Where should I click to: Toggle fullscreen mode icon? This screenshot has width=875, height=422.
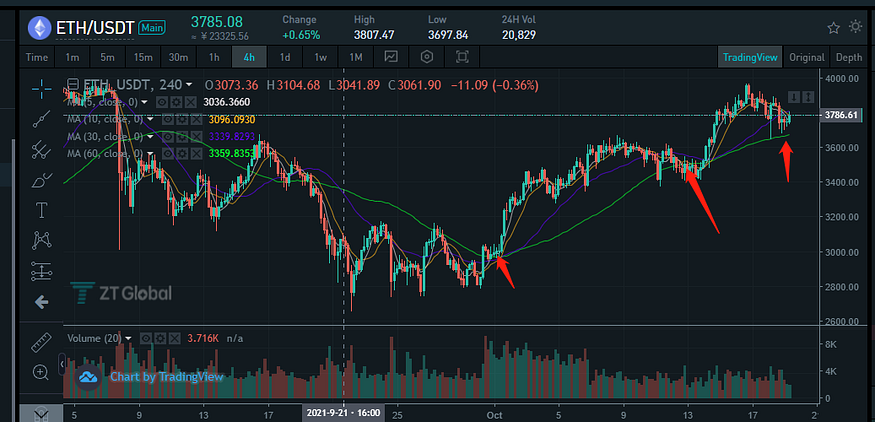(462, 57)
